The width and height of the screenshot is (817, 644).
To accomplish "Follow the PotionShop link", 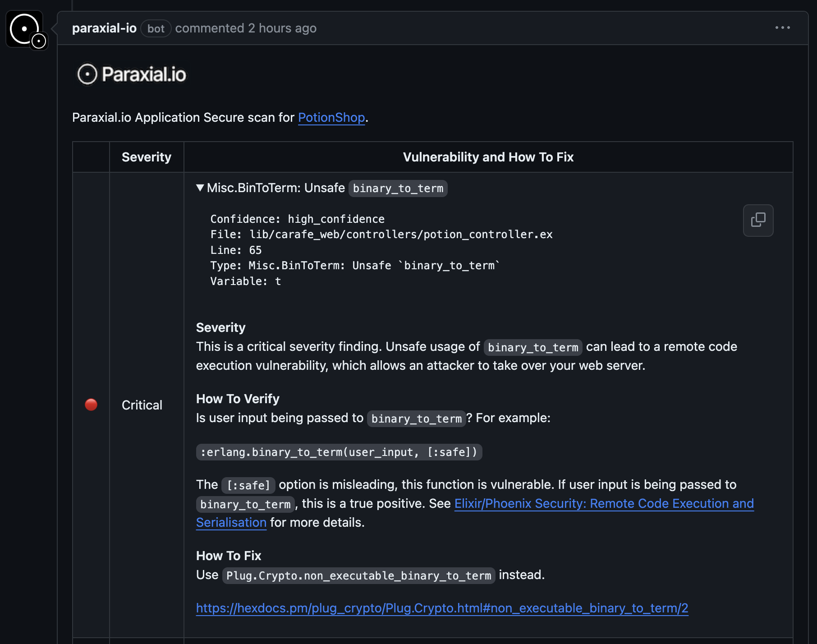I will [x=331, y=117].
